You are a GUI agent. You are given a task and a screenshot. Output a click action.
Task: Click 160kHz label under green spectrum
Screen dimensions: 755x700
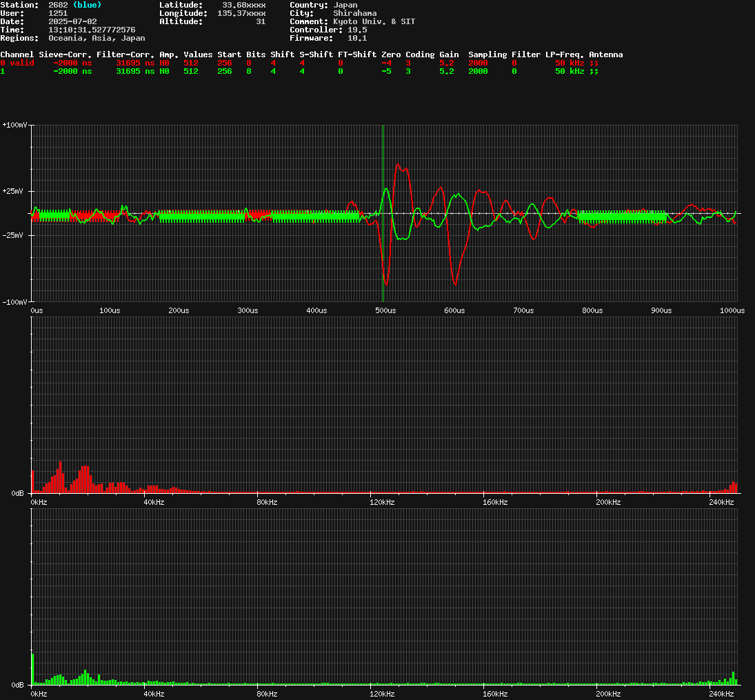(x=495, y=694)
